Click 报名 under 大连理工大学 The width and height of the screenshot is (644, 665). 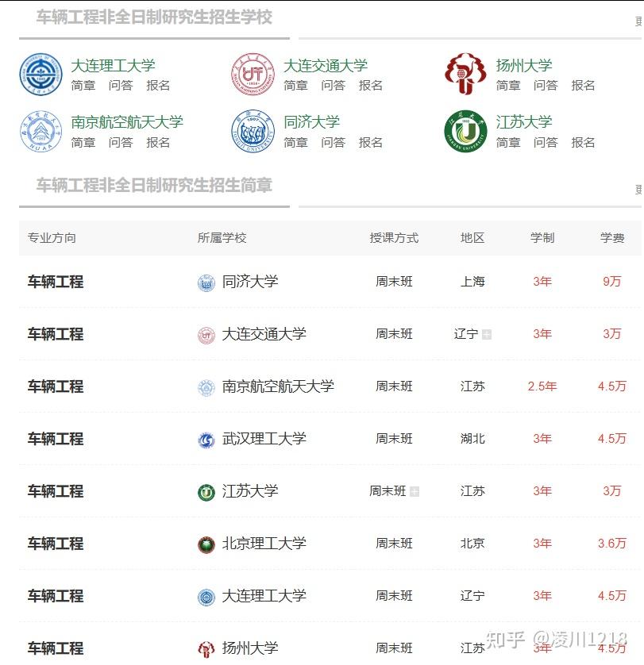pos(158,85)
